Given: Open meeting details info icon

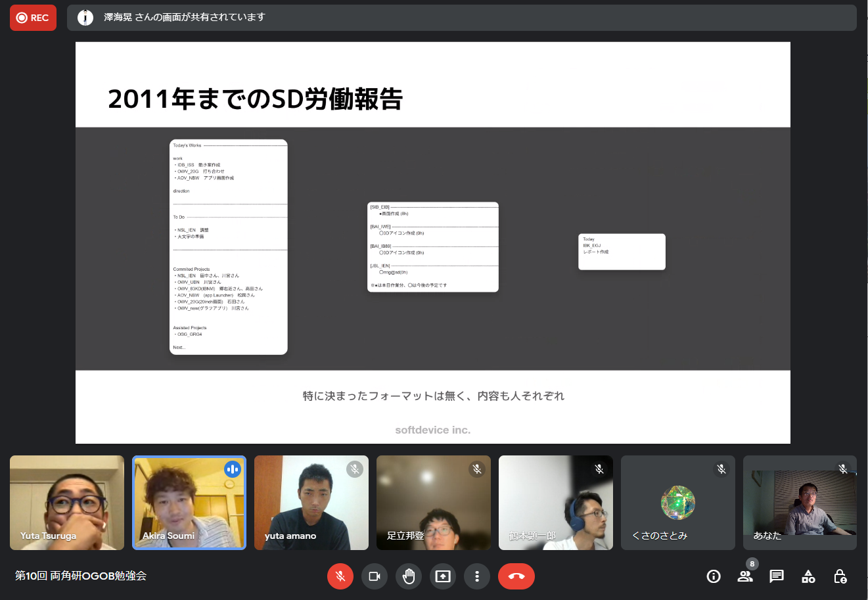Looking at the screenshot, I should [x=713, y=576].
